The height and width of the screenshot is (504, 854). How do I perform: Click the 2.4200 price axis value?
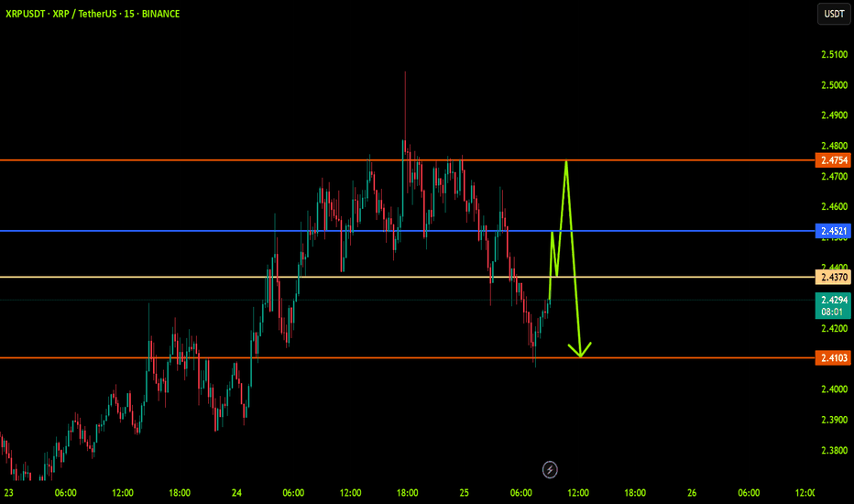click(835, 329)
